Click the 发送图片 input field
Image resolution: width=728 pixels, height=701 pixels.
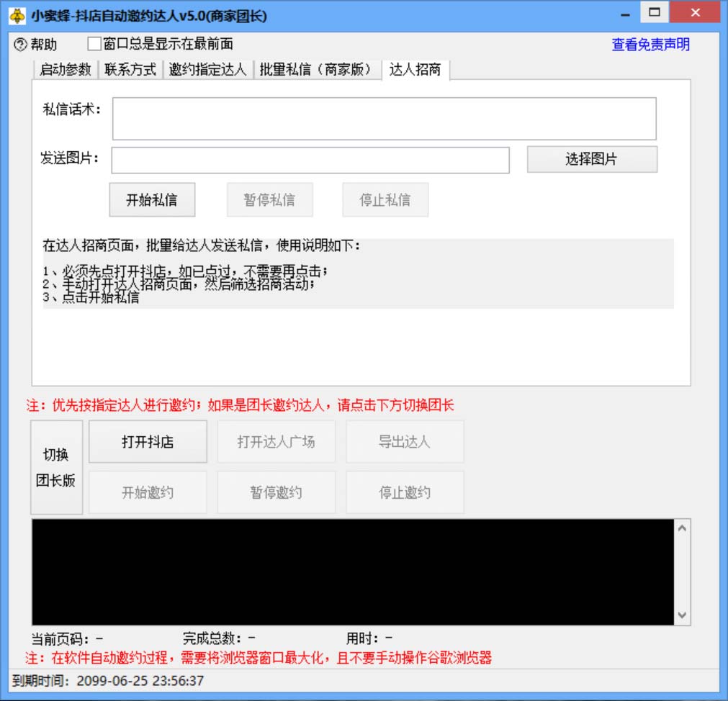pyautogui.click(x=310, y=160)
